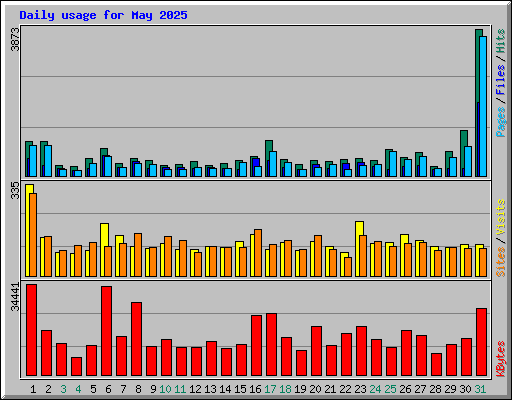
Task: Click day 16 on the date axis
Action: point(255,389)
